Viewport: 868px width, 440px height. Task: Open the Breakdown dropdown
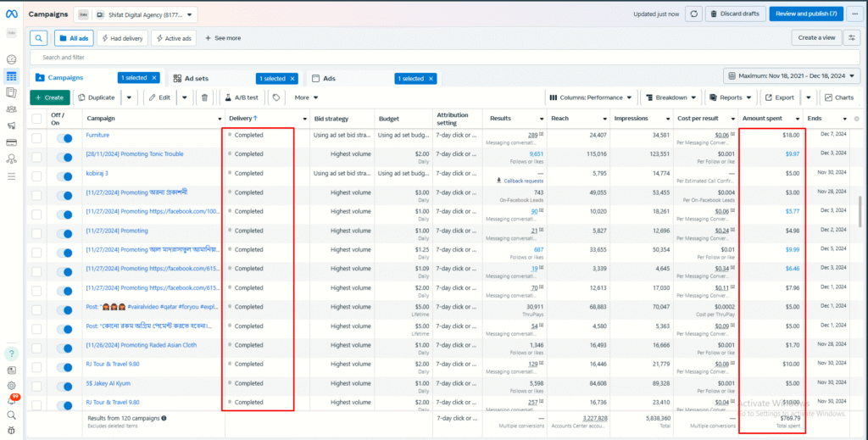[670, 97]
